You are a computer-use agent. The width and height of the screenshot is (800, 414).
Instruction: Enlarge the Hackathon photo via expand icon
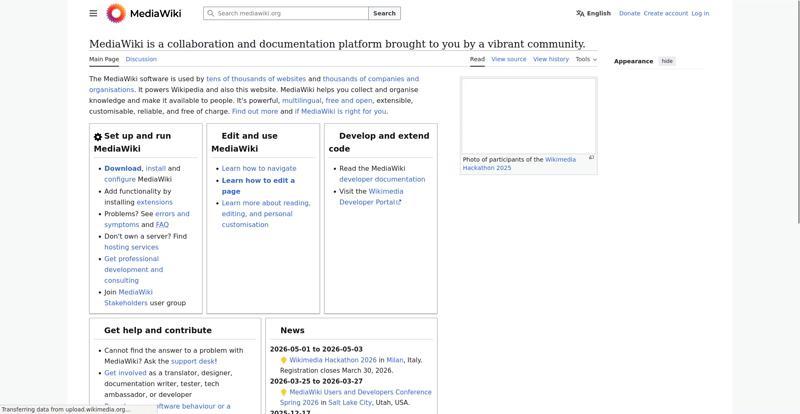coord(591,157)
